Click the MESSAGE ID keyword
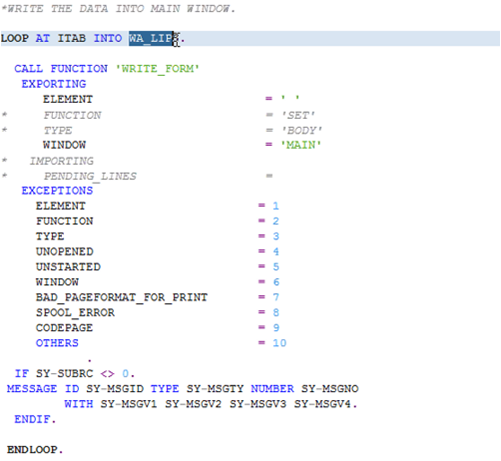Image resolution: width=501 pixels, height=461 pixels. (x=43, y=389)
